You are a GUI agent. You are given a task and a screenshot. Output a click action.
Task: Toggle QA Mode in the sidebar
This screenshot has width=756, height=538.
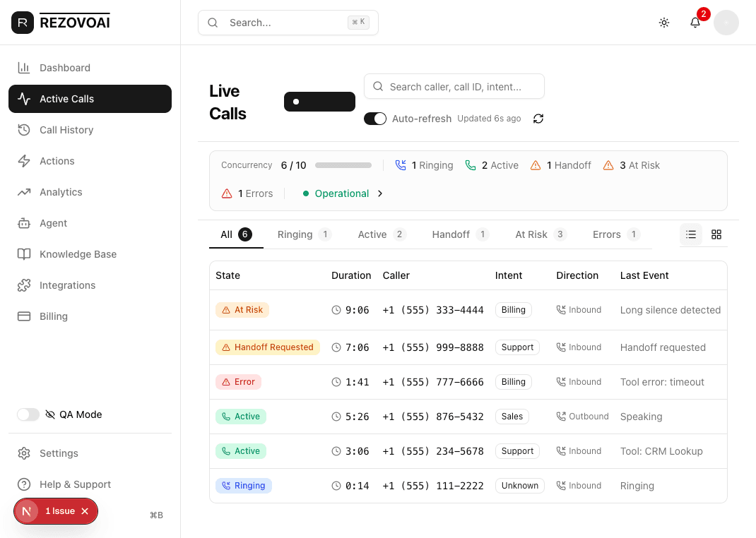point(28,414)
